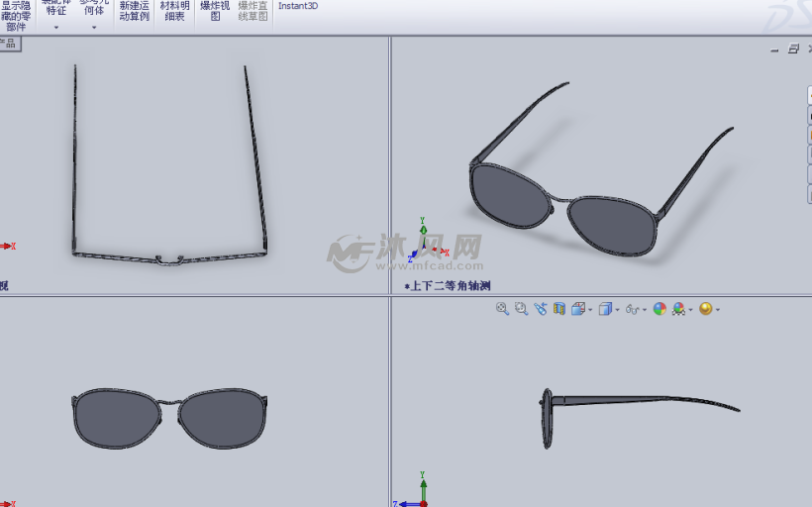Toggle Instant3D mode
Viewport: 812px width, 507px height.
click(x=298, y=6)
